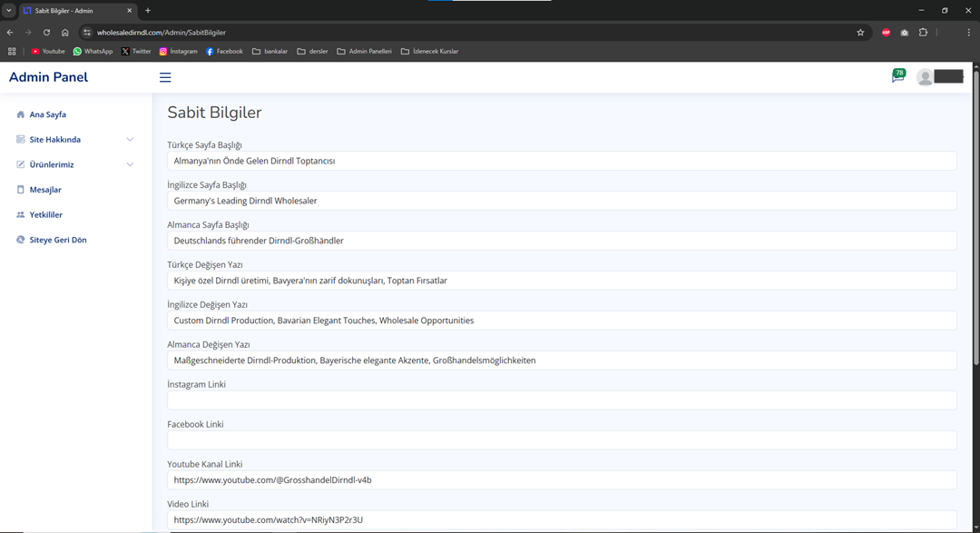Click the Admin Panel logo link
Image resolution: width=980 pixels, height=533 pixels.
click(48, 77)
